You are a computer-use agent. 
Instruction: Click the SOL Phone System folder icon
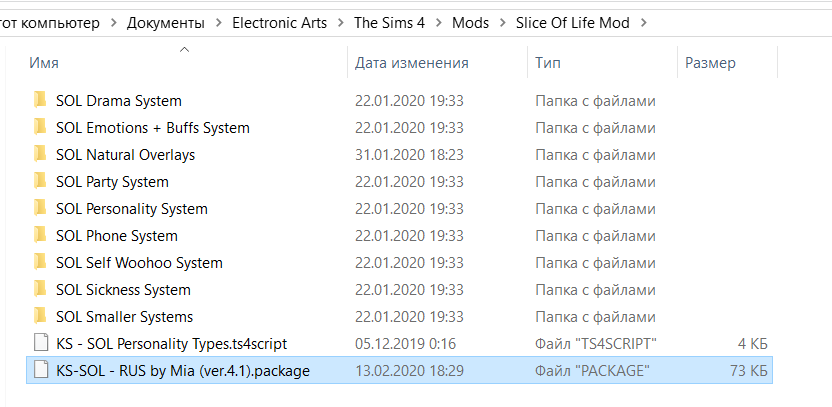[x=40, y=235]
